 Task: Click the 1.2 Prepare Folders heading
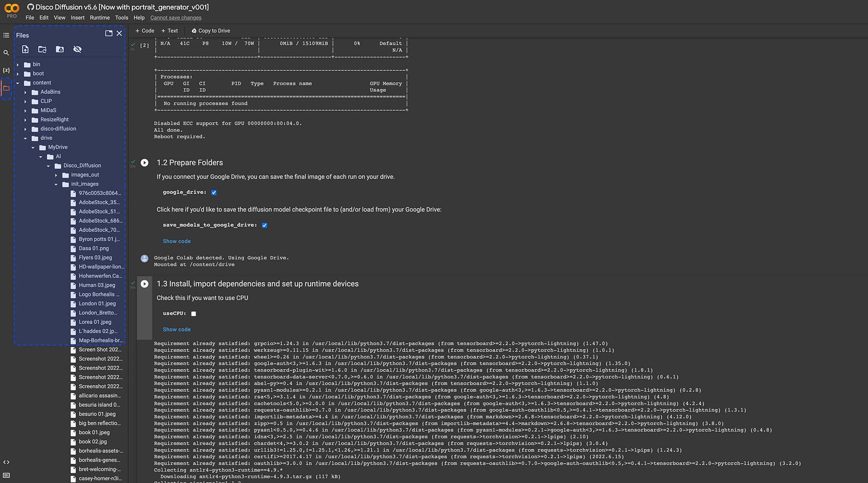[190, 162]
